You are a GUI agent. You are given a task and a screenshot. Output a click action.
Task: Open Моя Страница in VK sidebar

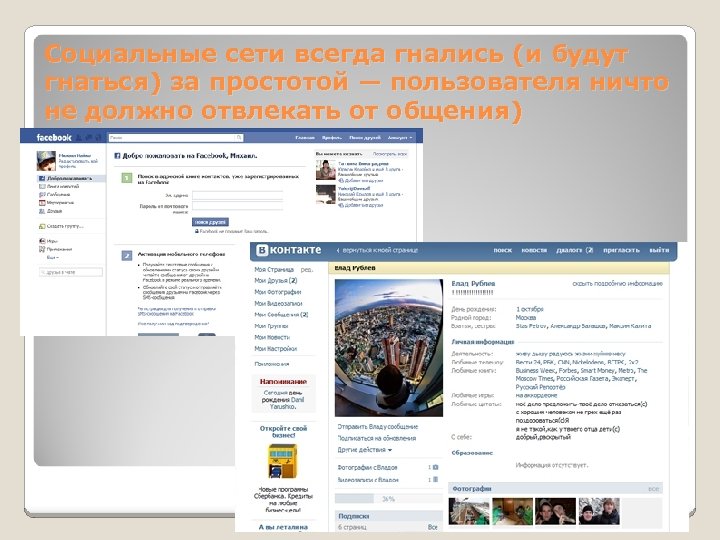(x=274, y=270)
